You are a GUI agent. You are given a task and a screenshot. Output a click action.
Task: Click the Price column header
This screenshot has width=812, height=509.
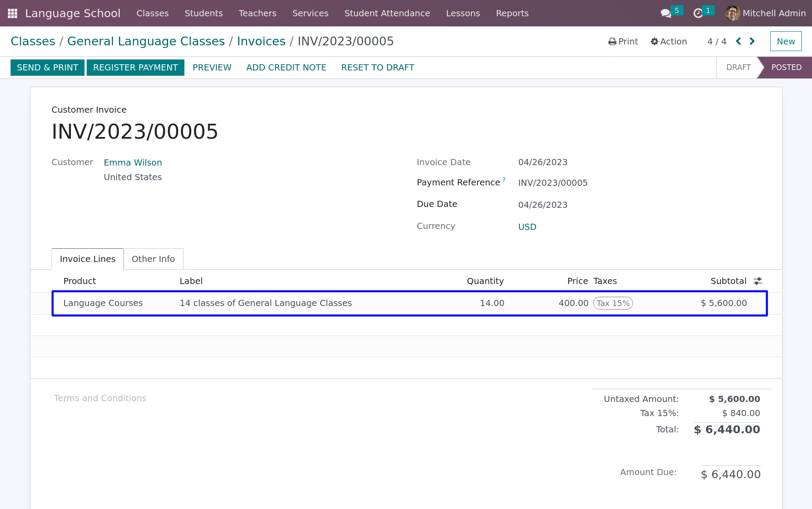click(577, 281)
